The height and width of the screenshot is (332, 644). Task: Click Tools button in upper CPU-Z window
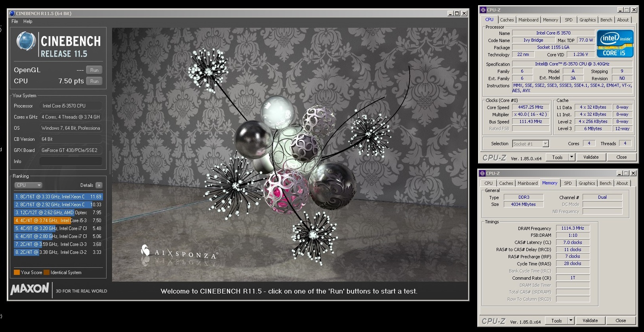tap(557, 157)
